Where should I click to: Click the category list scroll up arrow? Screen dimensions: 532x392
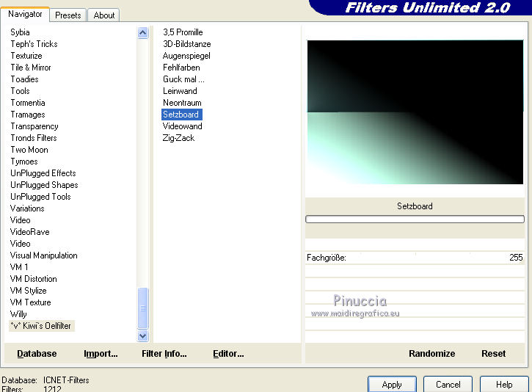click(x=143, y=33)
